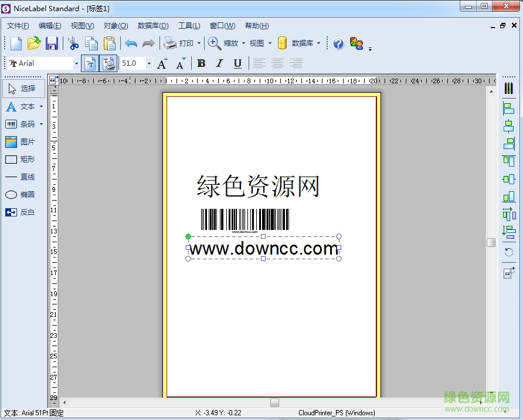This screenshot has height=420, width=523.
Task: Select the 文本 text tool
Action: pyautogui.click(x=25, y=106)
